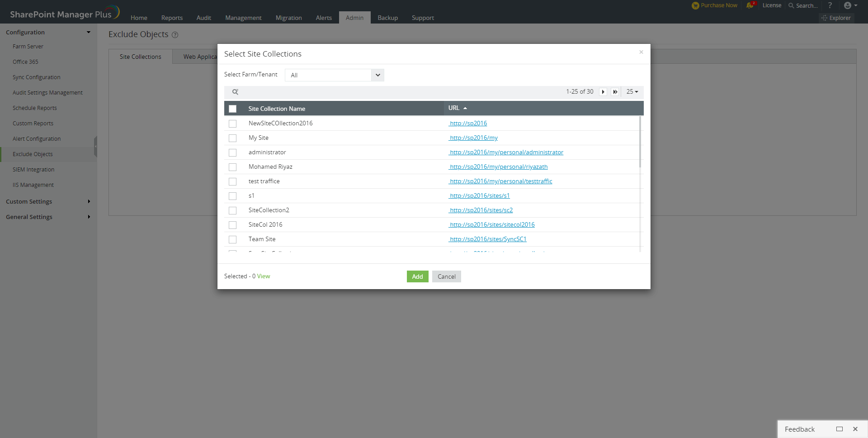Viewport: 868px width, 438px height.
Task: Select the Web Applications tab behind the dialog
Action: (195, 57)
